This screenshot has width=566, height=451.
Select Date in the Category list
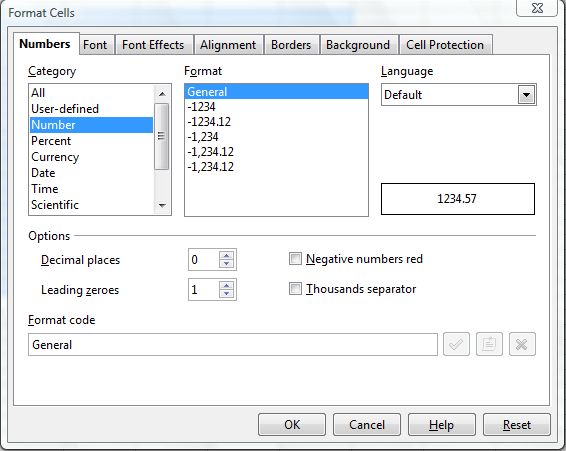[43, 173]
